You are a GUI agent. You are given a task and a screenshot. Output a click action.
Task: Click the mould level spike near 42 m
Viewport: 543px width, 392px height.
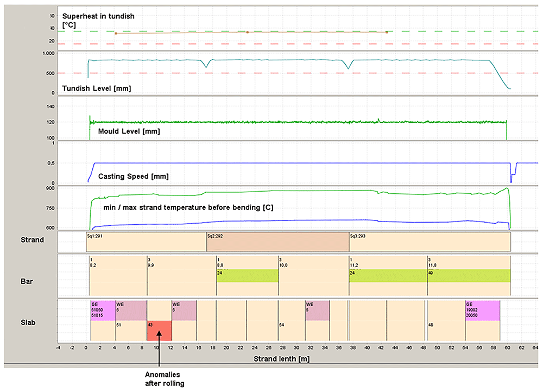click(378, 120)
